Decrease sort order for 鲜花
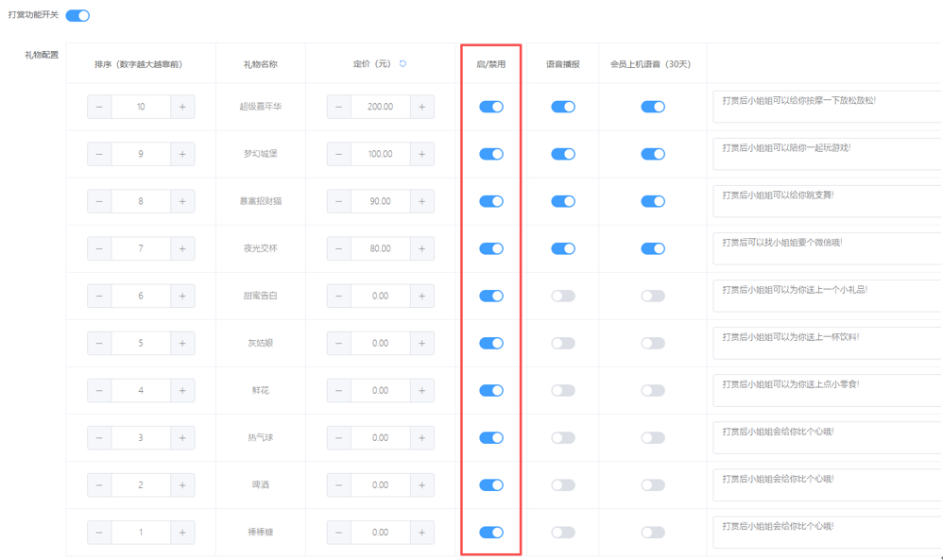The image size is (943, 560). tap(99, 391)
